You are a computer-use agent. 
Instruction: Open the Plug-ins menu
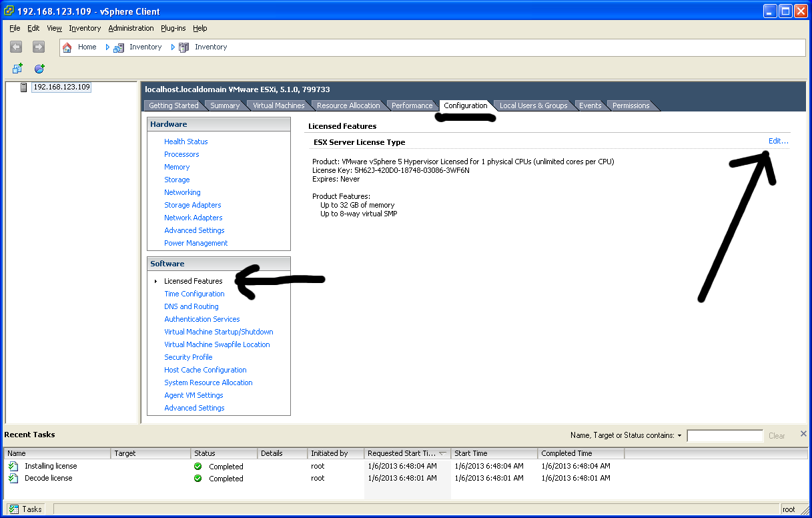pyautogui.click(x=173, y=28)
